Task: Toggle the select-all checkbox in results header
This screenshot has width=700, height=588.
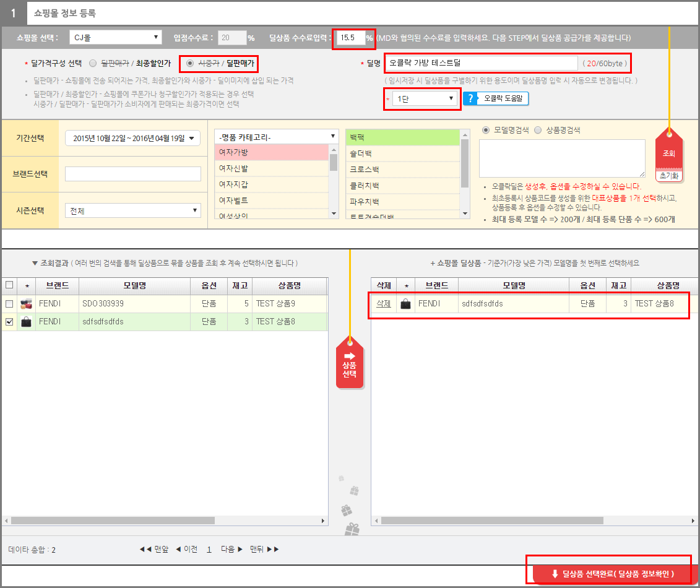Action: pyautogui.click(x=9, y=285)
